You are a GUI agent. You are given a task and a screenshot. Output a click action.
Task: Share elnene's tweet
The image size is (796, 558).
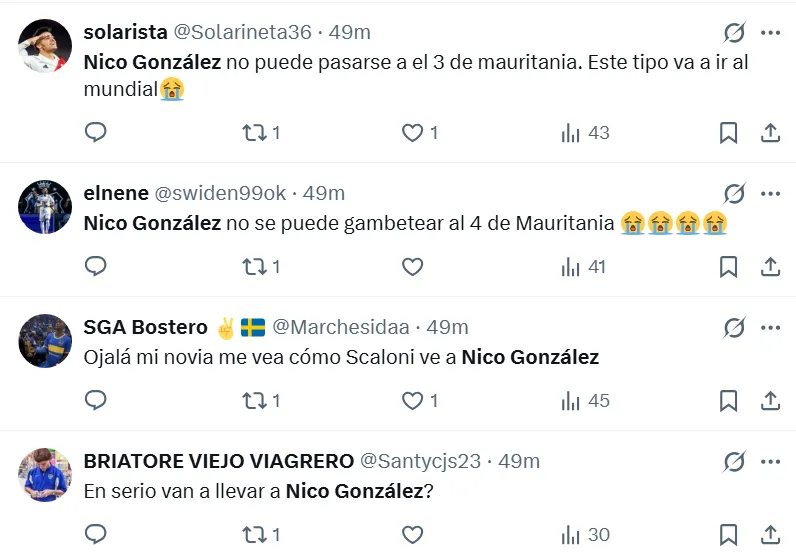(771, 266)
